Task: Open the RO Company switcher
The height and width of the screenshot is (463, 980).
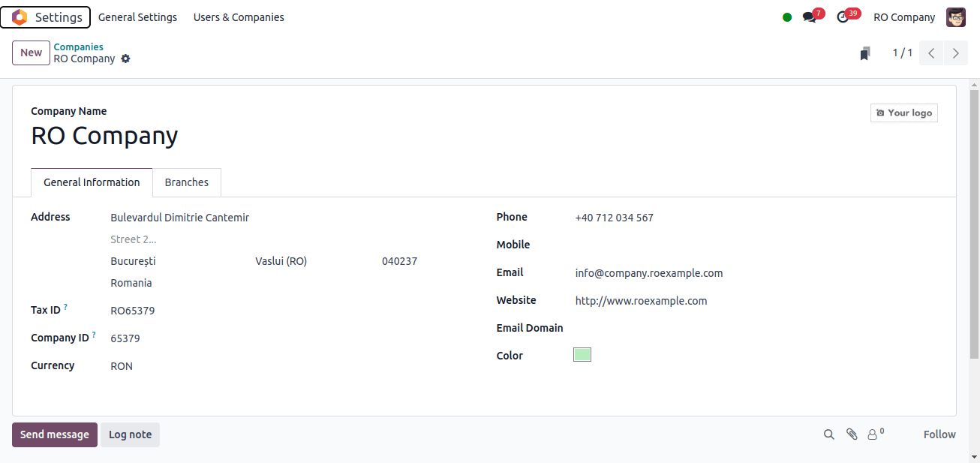Action: (x=904, y=17)
